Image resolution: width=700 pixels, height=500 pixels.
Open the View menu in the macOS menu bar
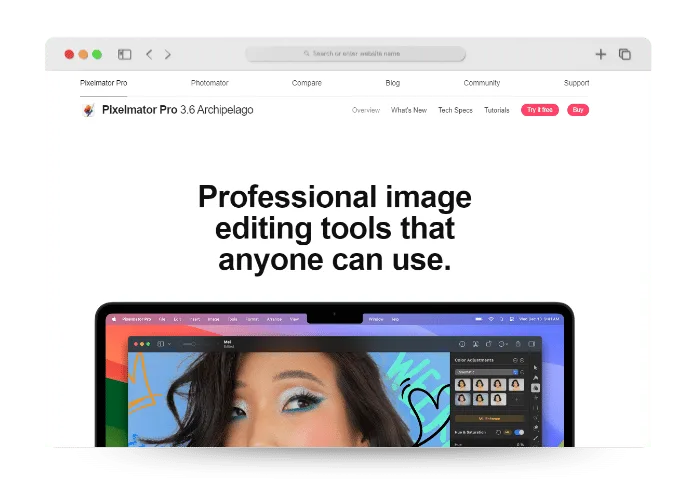pos(294,319)
